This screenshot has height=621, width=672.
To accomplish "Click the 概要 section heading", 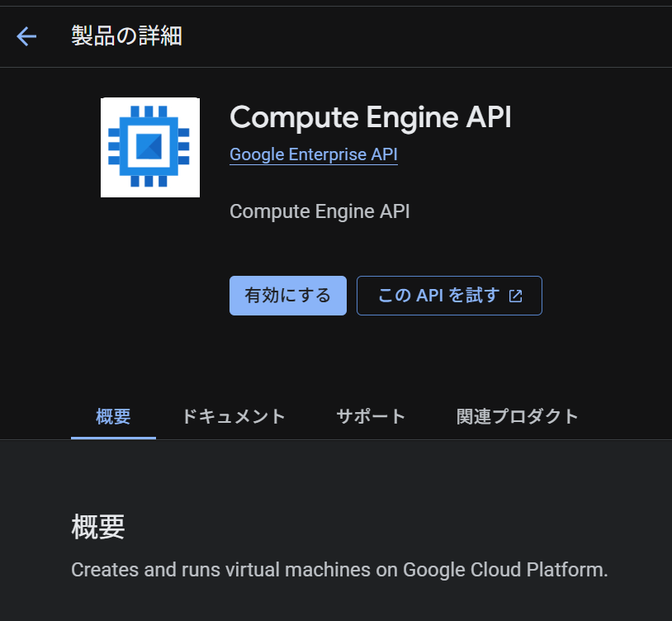I will click(x=98, y=528).
